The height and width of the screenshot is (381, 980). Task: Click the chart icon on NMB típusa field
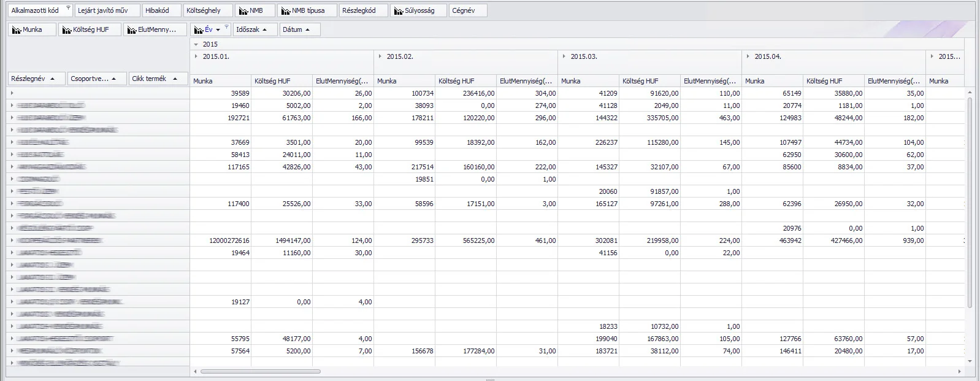click(285, 11)
